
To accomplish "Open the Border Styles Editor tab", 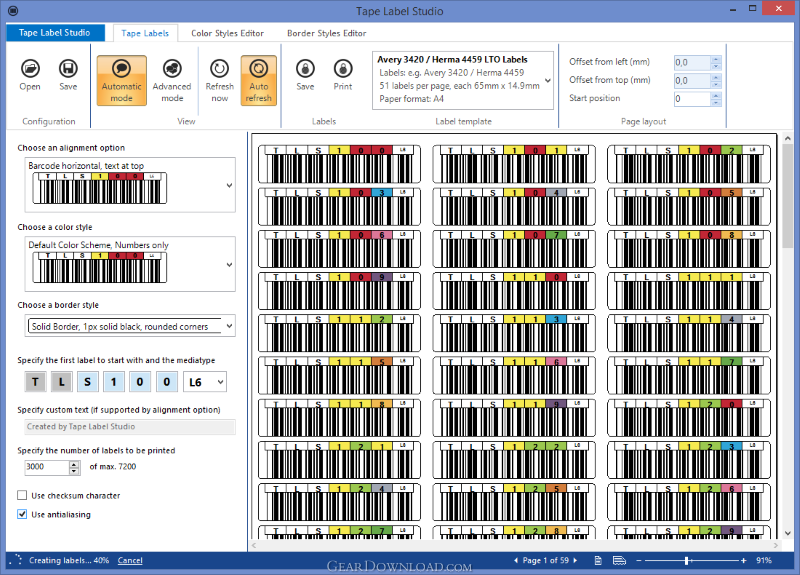I will click(327, 33).
